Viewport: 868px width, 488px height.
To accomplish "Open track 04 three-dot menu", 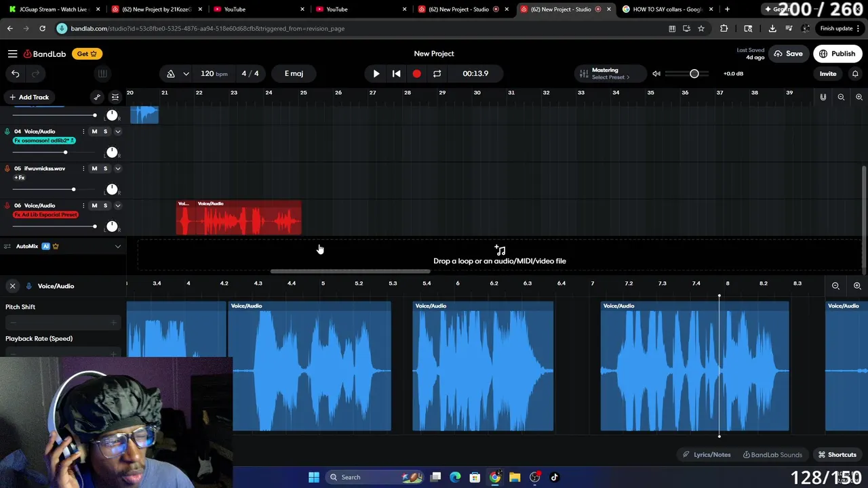I will pyautogui.click(x=83, y=131).
